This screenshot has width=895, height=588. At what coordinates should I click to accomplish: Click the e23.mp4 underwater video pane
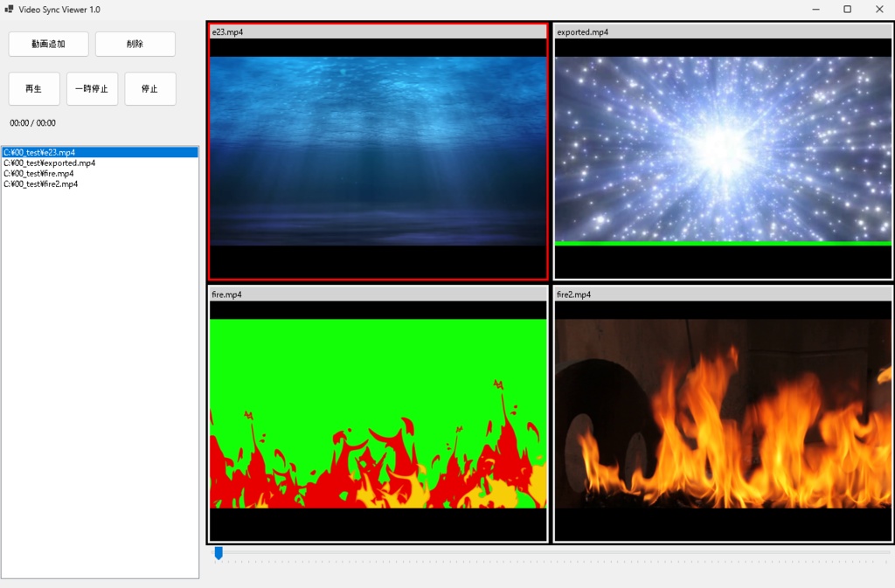coord(378,157)
